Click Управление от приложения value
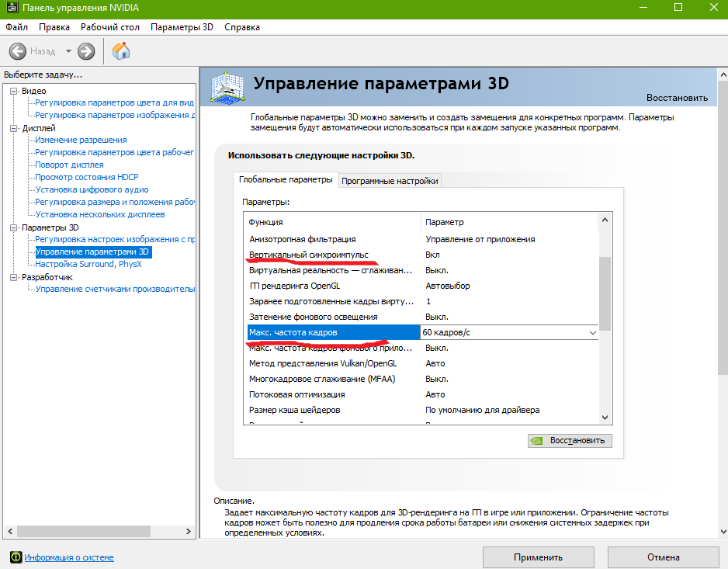Image resolution: width=728 pixels, height=569 pixels. pyautogui.click(x=480, y=239)
